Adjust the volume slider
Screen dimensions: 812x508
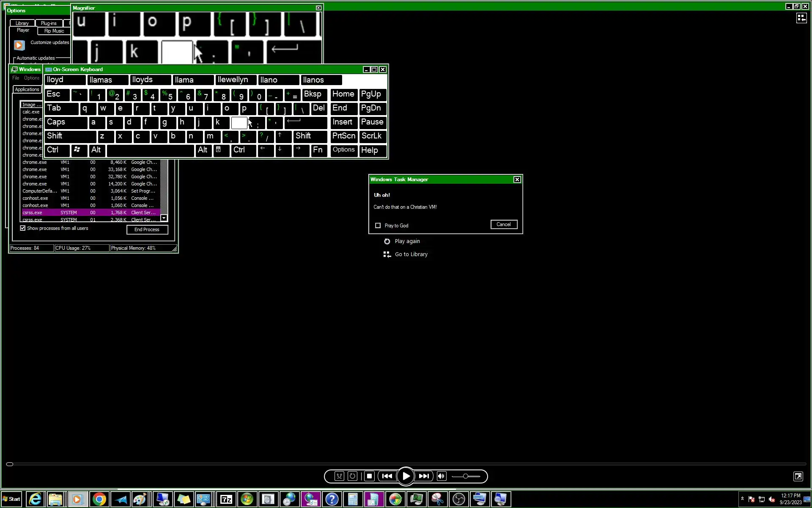[x=465, y=476]
